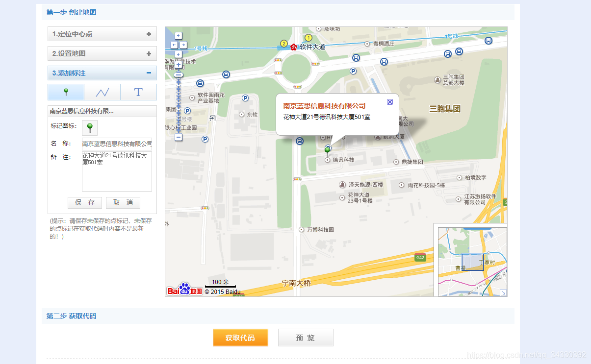Expand the 2.设置地图 section
Viewport: 591px width, 364px height.
pyautogui.click(x=102, y=53)
